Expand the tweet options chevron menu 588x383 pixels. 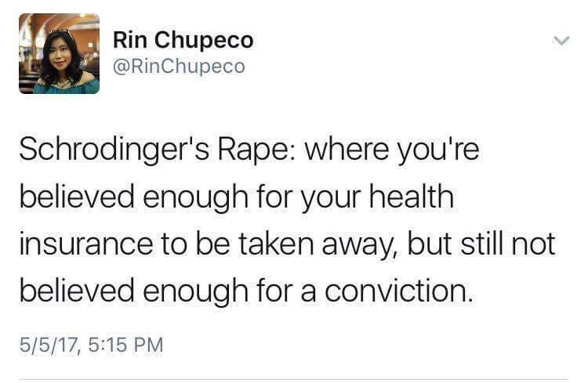coord(561,41)
